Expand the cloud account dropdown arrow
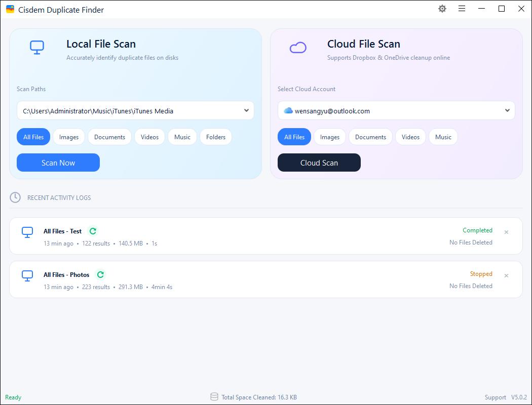Screen dimensions: 532x405 click(507, 110)
